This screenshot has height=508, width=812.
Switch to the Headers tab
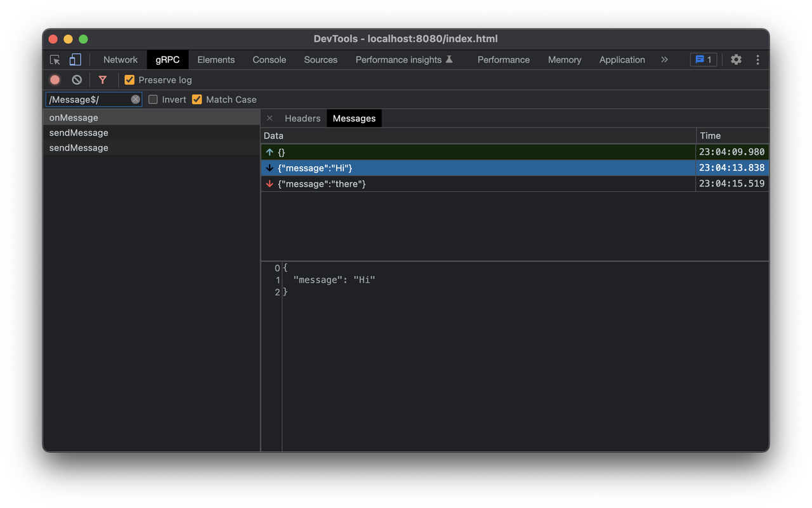303,118
